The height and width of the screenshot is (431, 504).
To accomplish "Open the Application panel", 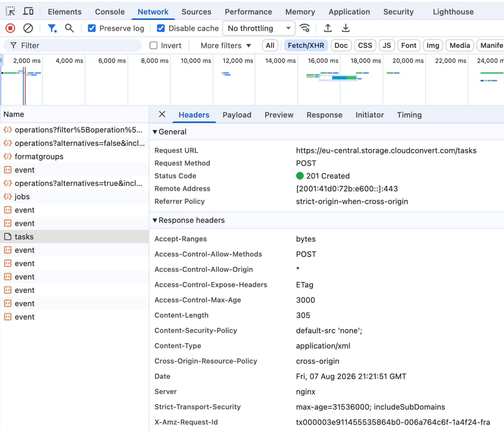I will (349, 12).
